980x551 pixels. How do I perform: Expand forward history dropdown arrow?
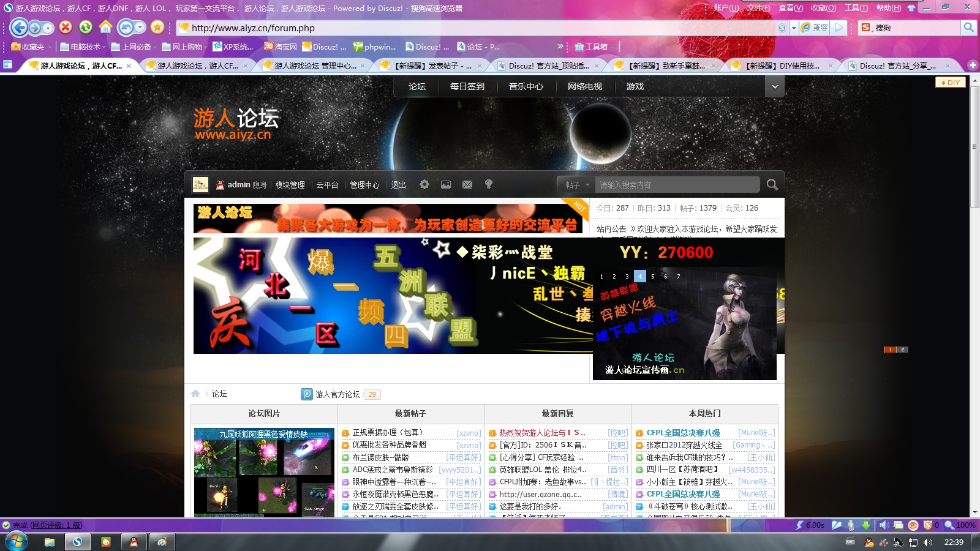(x=48, y=28)
